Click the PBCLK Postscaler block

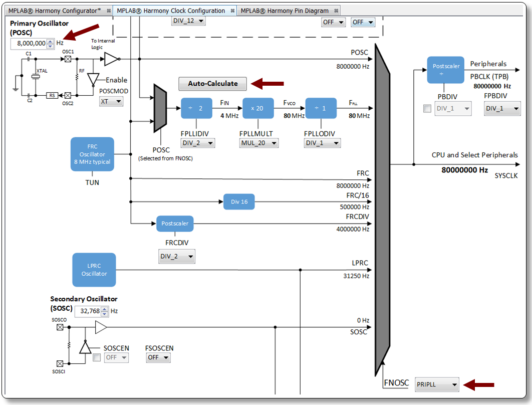445,70
